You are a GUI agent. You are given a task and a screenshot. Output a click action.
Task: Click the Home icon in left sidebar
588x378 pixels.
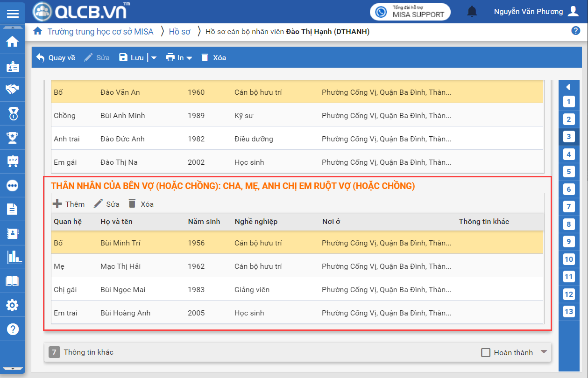12,42
